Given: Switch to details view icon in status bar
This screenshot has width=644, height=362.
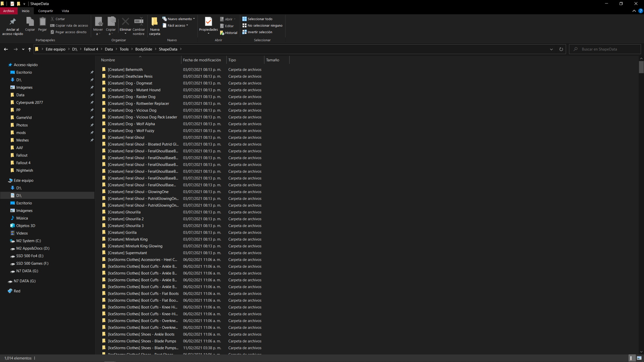Looking at the screenshot, I should 631,358.
